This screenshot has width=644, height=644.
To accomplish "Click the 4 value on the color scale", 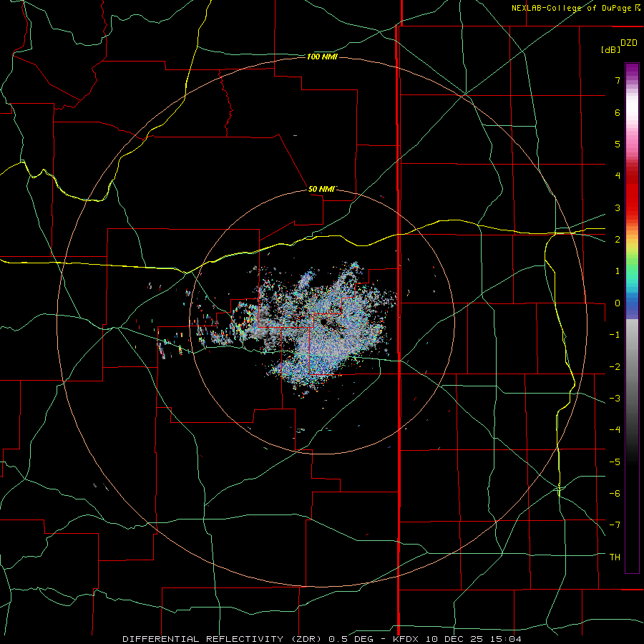I will [618, 176].
